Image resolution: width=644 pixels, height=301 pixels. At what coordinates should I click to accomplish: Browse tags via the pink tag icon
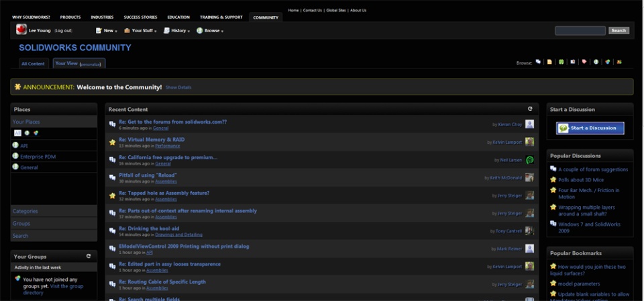click(584, 62)
